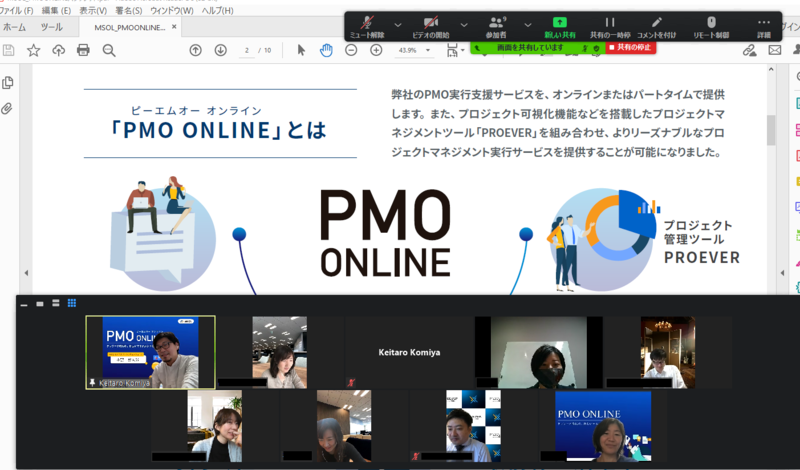This screenshot has width=800, height=470.
Task: Choose the selection arrow tool
Action: point(301,50)
